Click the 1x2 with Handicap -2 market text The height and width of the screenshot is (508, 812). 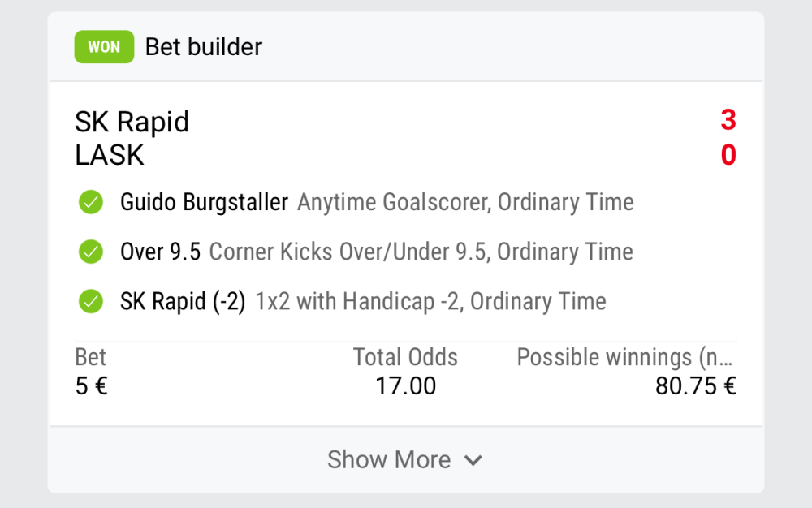click(x=430, y=302)
